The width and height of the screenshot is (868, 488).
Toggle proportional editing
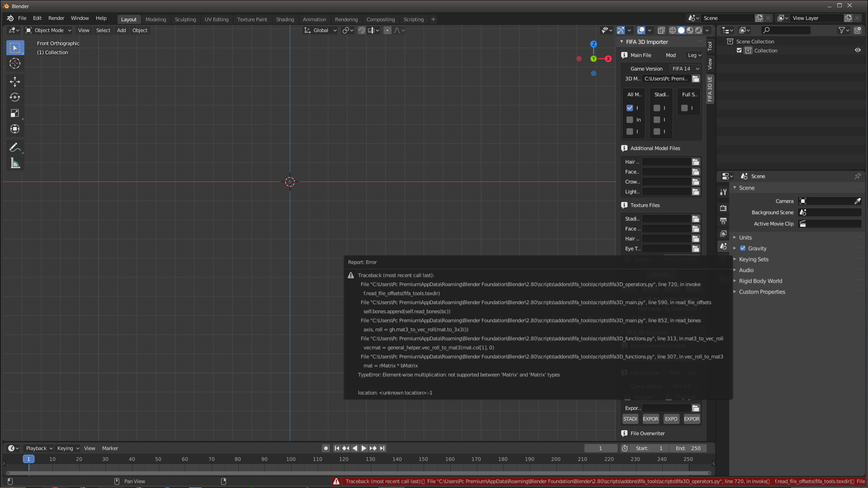tap(387, 30)
